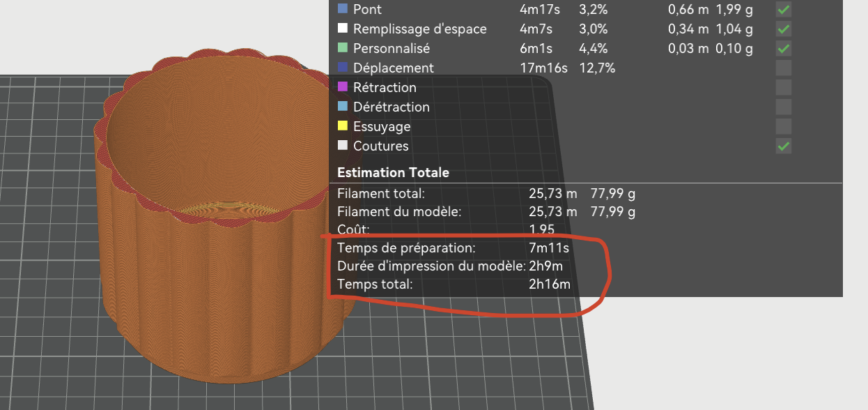Image resolution: width=868 pixels, height=410 pixels.
Task: Toggle the Pont visibility checkbox
Action: pyautogui.click(x=784, y=10)
